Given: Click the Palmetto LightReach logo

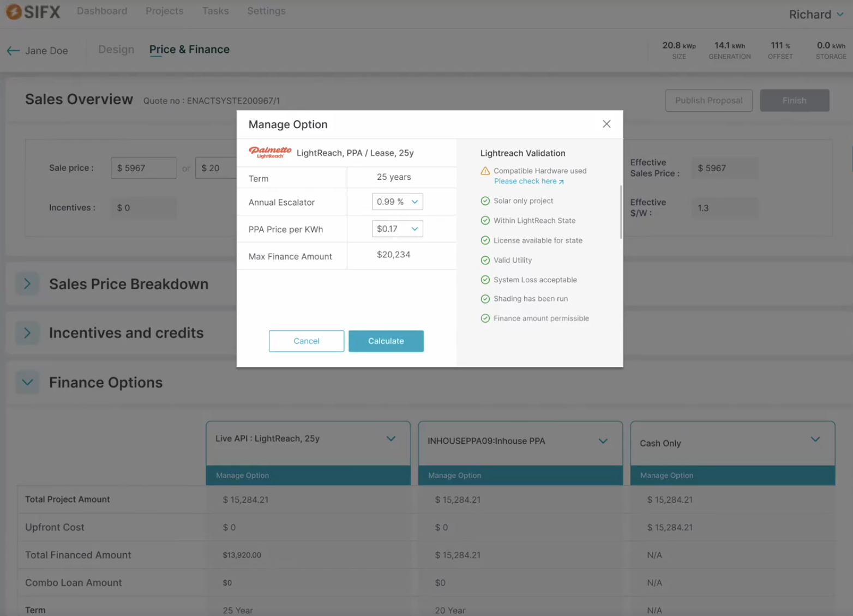Looking at the screenshot, I should pyautogui.click(x=270, y=152).
